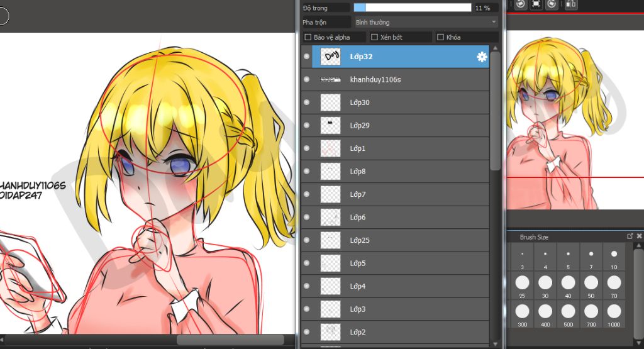This screenshot has height=349, width=644.
Task: Click layer list scroll up arrow
Action: (496, 48)
